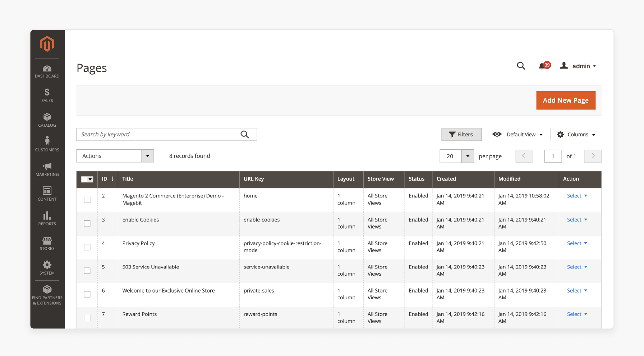Check the box for Welcome to our Exclusive Online Store

click(x=87, y=294)
